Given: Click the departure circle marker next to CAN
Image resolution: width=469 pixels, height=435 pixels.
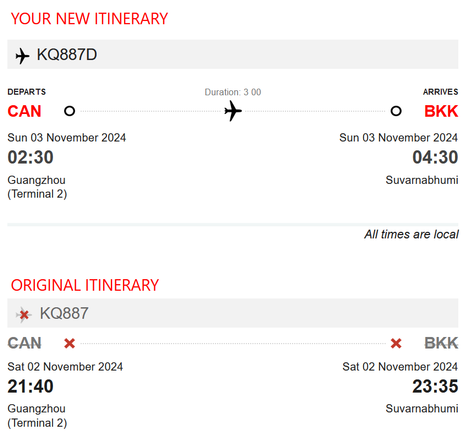Looking at the screenshot, I should pyautogui.click(x=69, y=111).
